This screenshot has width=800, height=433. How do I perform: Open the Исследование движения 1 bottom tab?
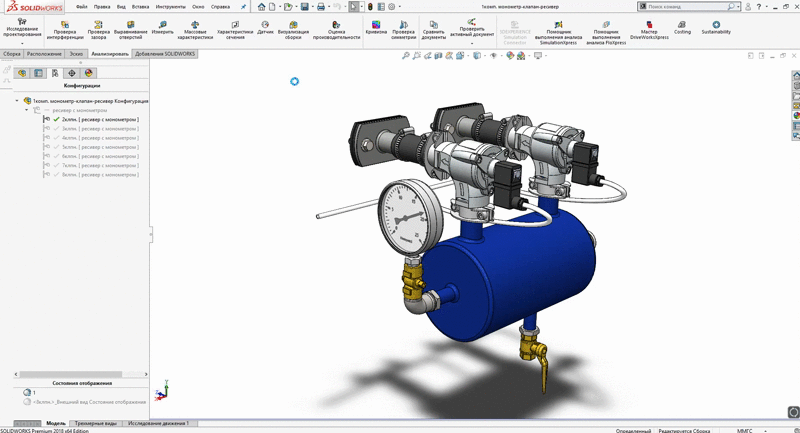[158, 423]
